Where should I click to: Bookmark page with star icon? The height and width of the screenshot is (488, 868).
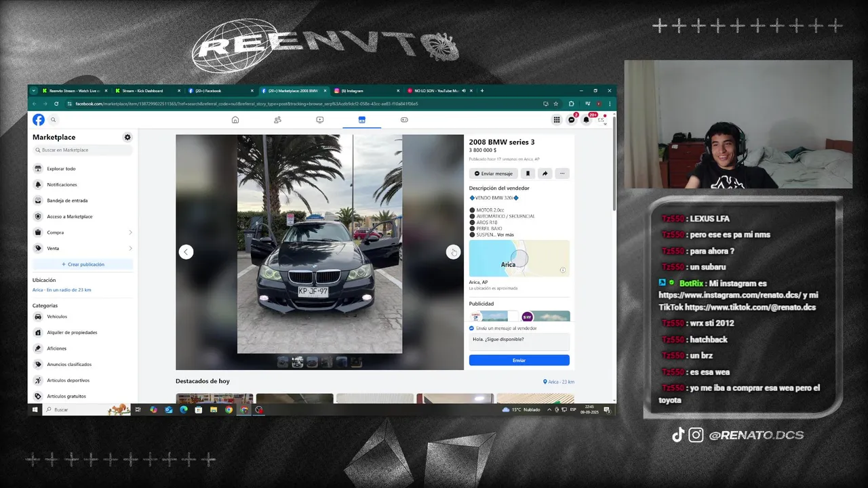coord(556,104)
